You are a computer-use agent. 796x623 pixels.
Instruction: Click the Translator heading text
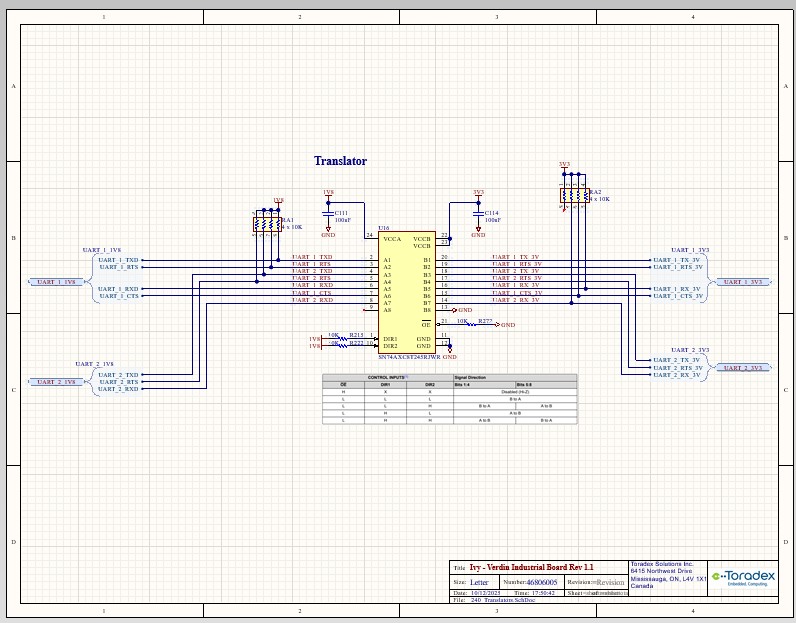(x=340, y=161)
